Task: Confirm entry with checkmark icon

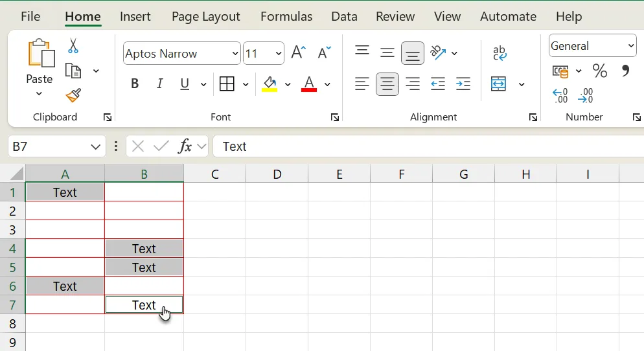Action: pos(161,146)
